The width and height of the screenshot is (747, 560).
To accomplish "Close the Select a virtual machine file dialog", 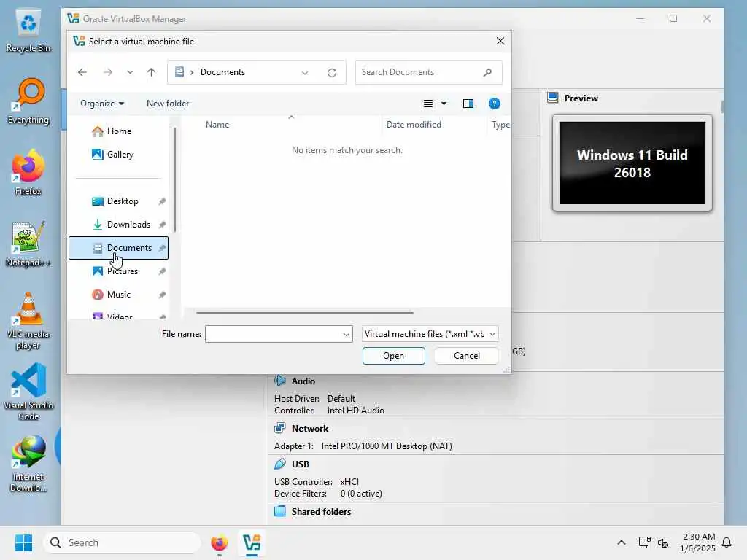I will click(500, 41).
